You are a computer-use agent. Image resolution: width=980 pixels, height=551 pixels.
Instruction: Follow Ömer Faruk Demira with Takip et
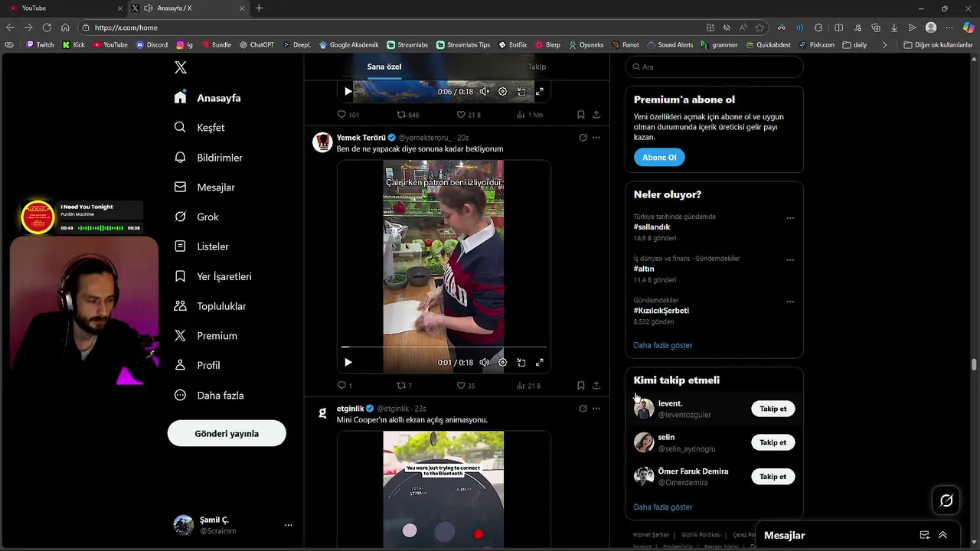[x=773, y=477]
